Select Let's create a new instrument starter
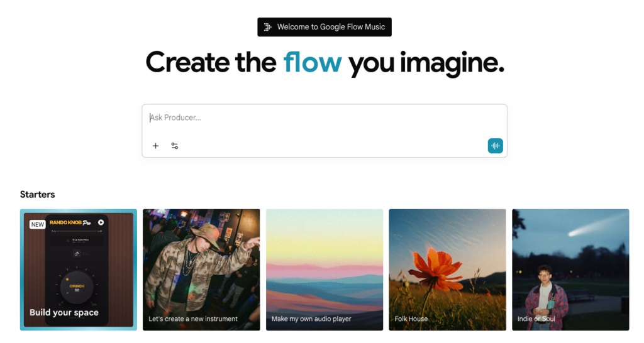644x343 pixels. point(201,269)
